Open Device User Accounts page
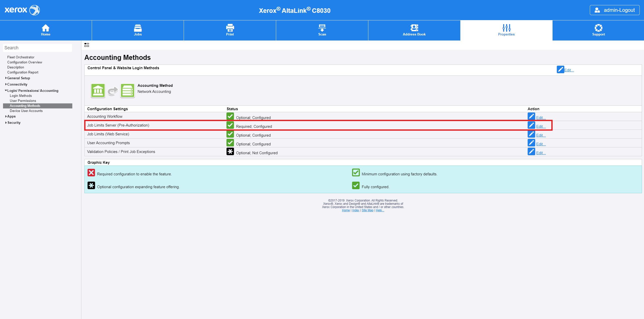 pyautogui.click(x=26, y=111)
